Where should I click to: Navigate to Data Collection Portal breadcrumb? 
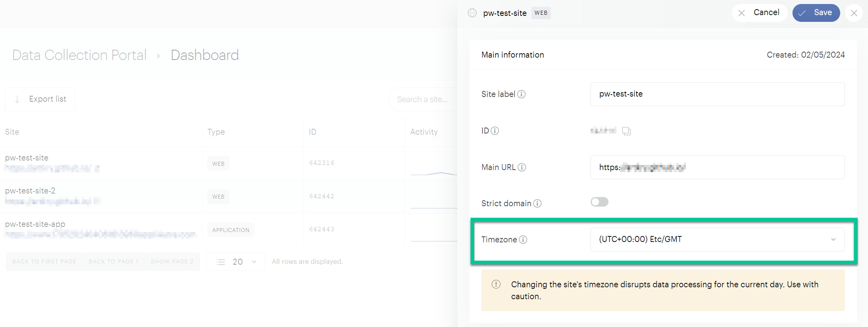click(79, 55)
